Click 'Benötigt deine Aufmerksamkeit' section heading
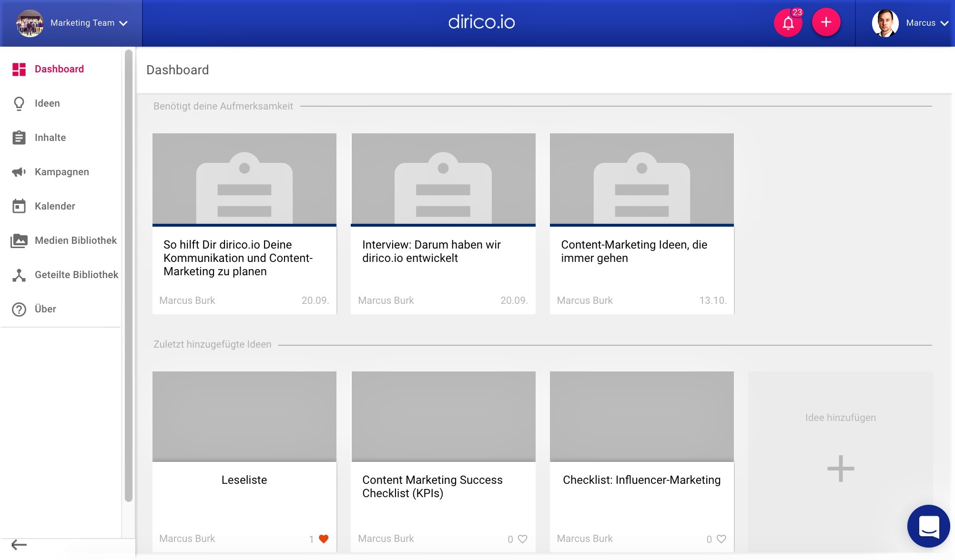 pos(223,106)
